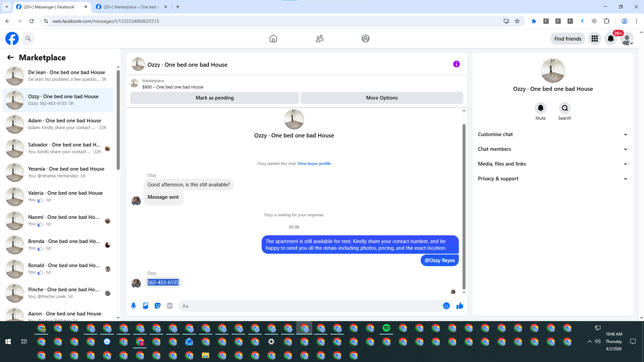644x362 pixels.
Task: Click the Find friends button
Action: click(x=568, y=39)
